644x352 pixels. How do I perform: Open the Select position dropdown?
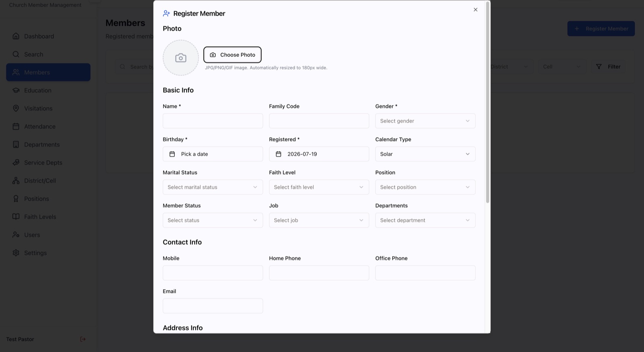(x=425, y=187)
